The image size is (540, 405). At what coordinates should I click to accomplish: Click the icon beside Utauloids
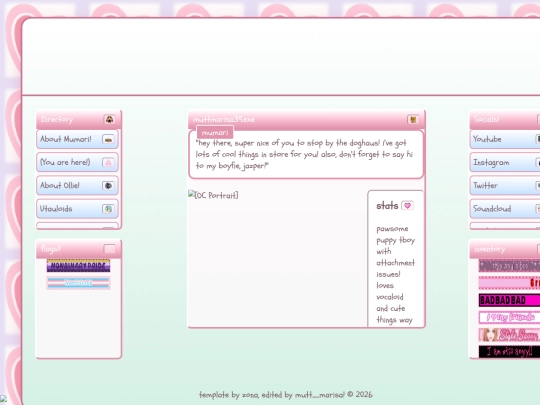[108, 209]
